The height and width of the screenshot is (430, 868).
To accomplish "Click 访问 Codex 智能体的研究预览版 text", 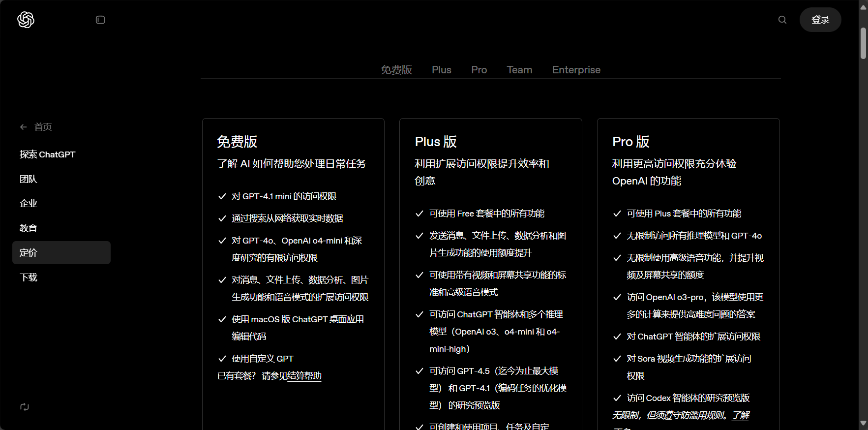I will (x=688, y=398).
